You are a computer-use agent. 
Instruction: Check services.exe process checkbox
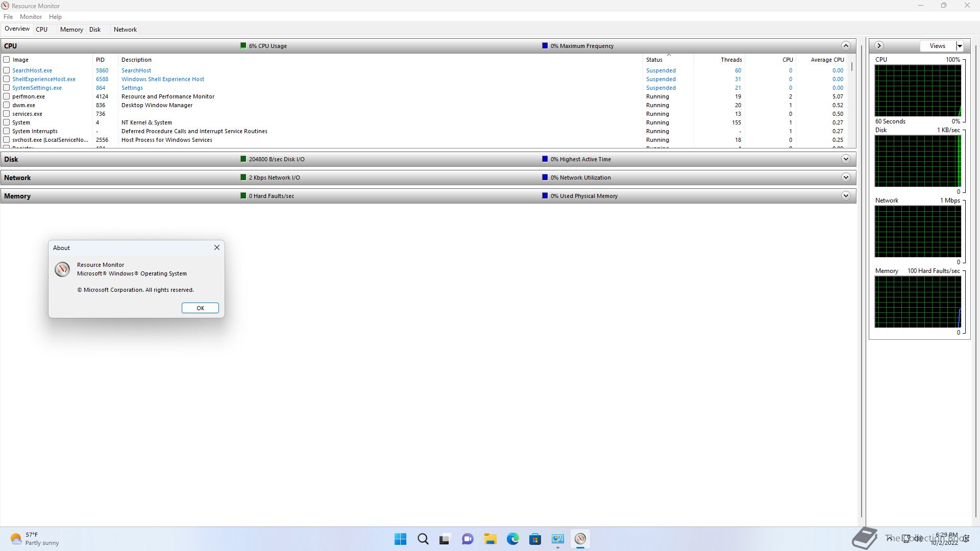coord(7,114)
